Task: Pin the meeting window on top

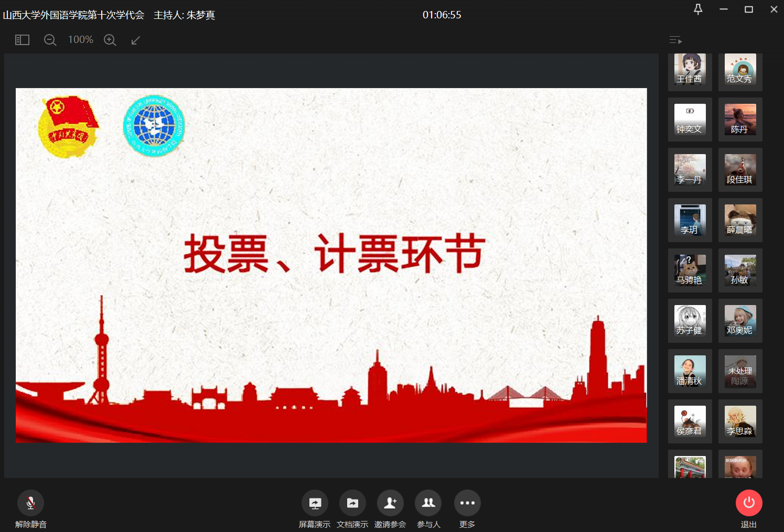Action: pyautogui.click(x=698, y=9)
